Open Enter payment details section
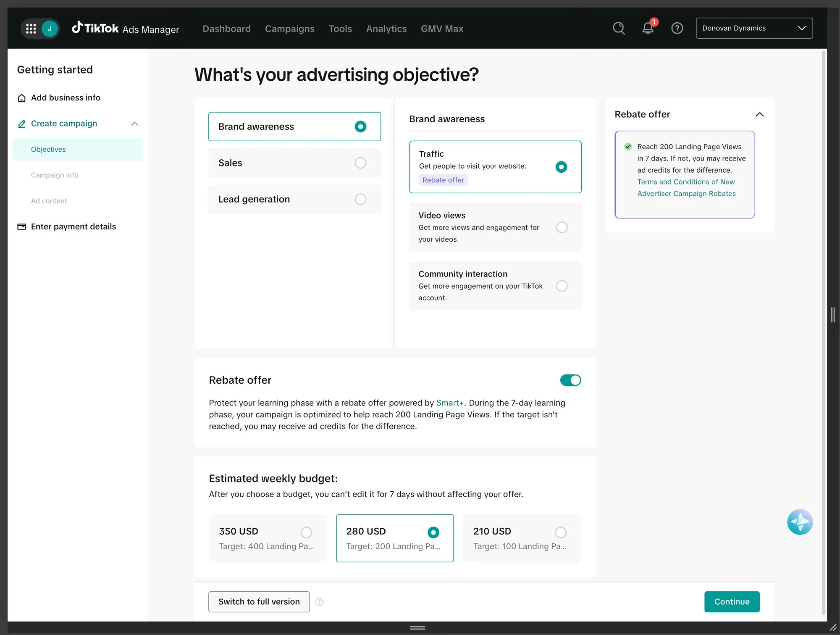840x635 pixels. [73, 227]
